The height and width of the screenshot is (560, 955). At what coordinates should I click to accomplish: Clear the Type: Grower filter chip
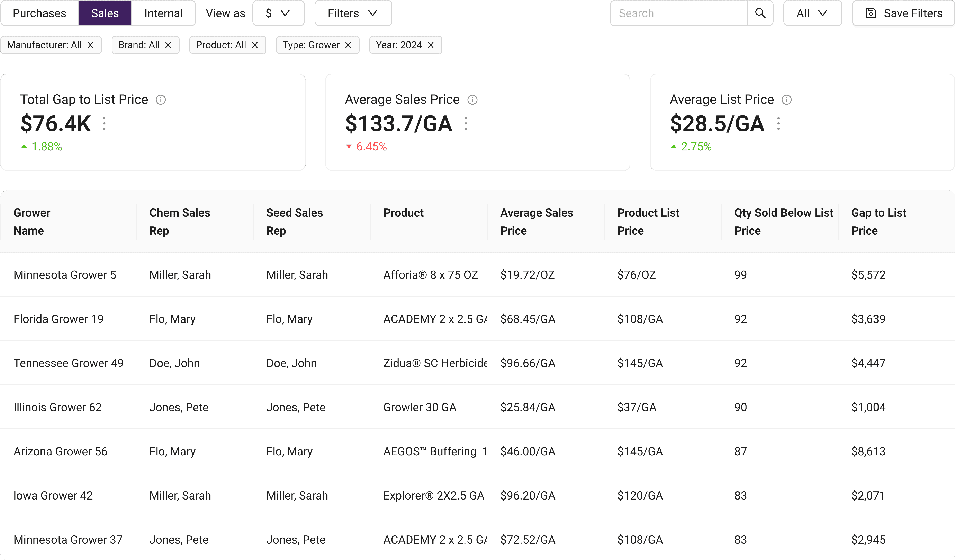348,45
